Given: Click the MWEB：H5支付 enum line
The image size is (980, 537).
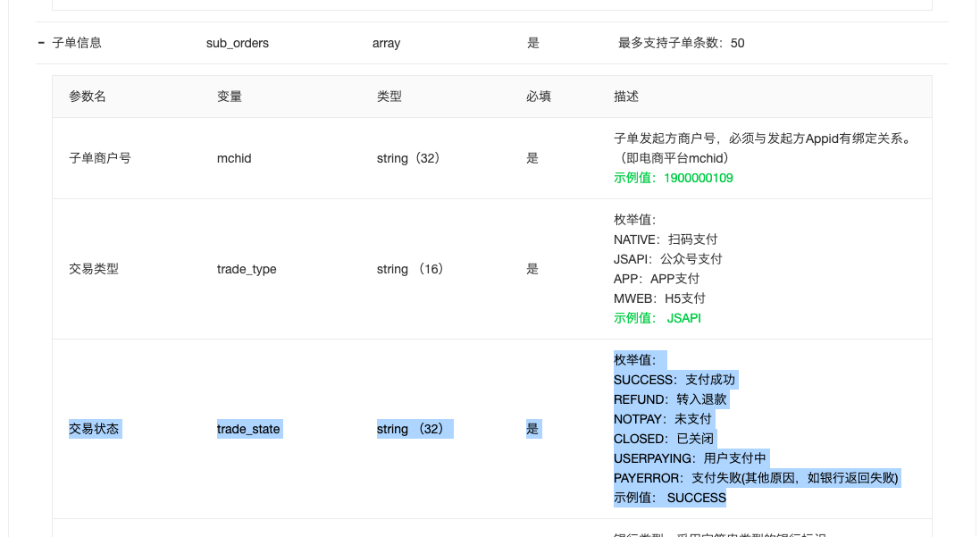Looking at the screenshot, I should 659,298.
